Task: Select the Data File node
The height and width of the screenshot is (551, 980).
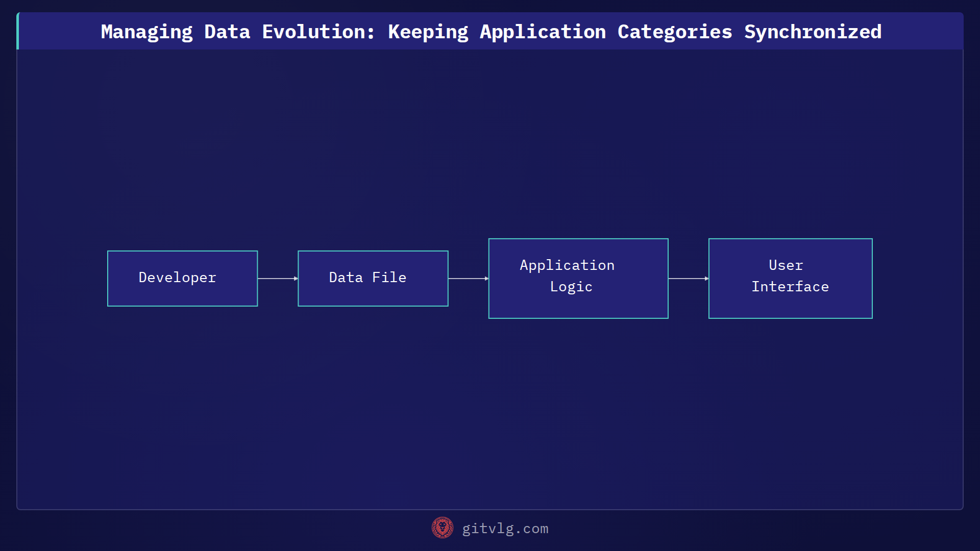Action: (x=373, y=279)
